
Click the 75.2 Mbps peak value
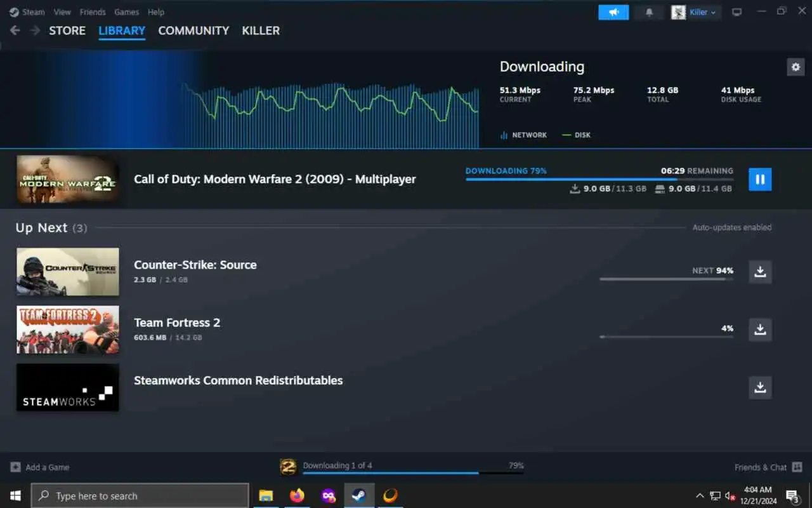pyautogui.click(x=594, y=90)
